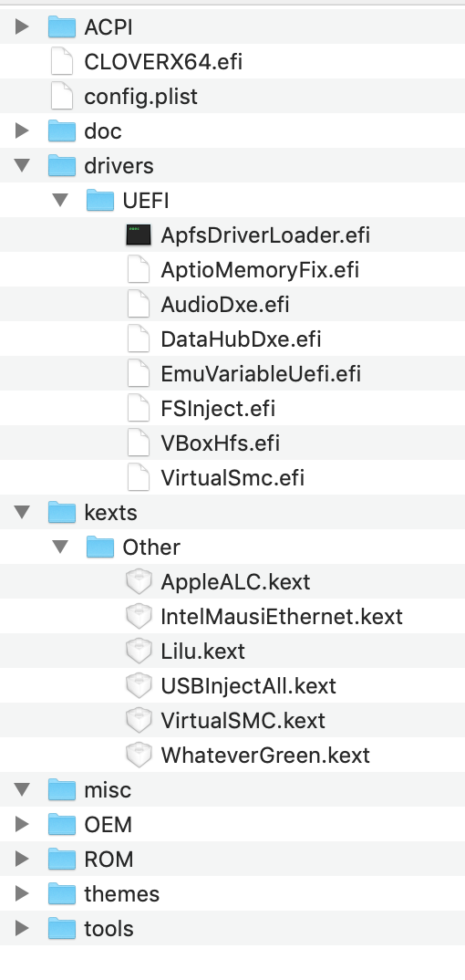Click the WhateverGreen.kext shield icon

138,755
